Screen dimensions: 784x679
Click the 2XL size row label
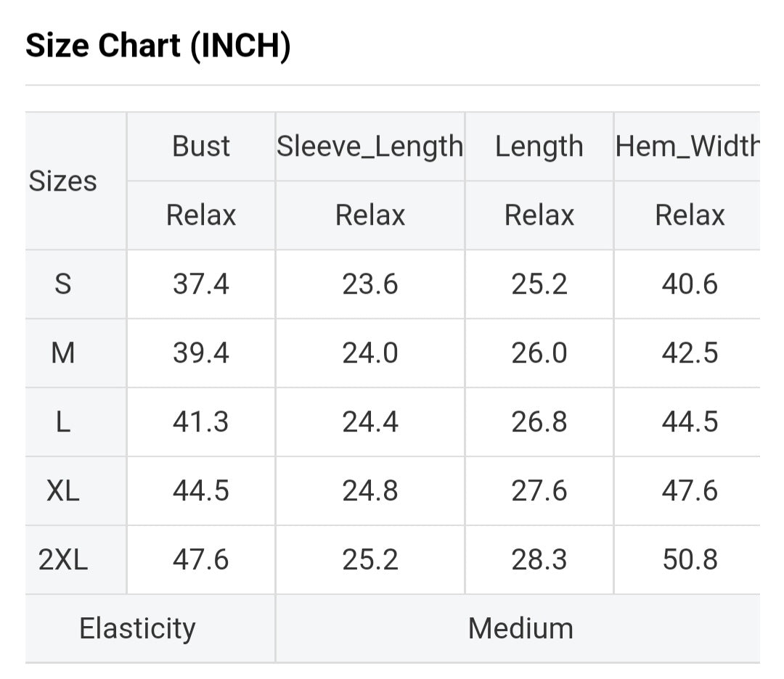click(63, 560)
